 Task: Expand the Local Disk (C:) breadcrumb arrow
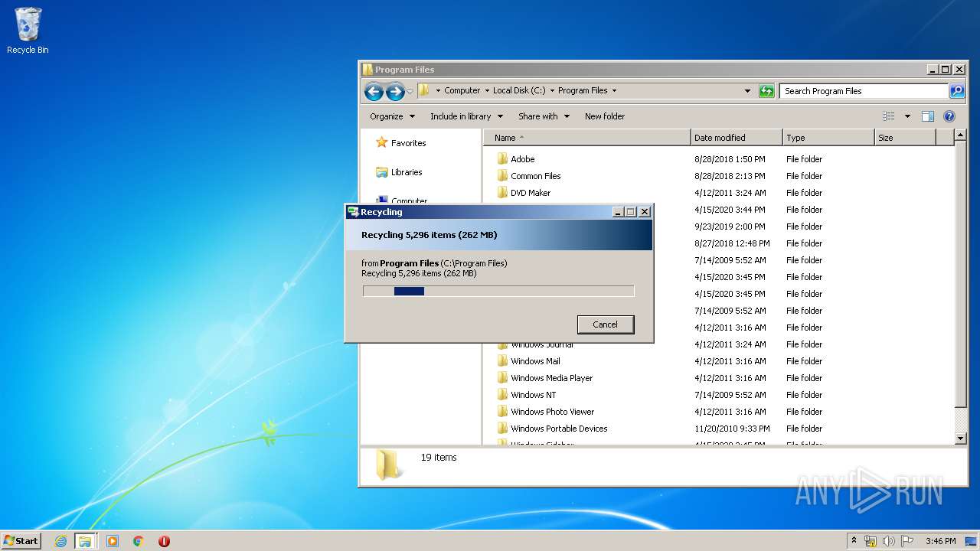coord(552,90)
